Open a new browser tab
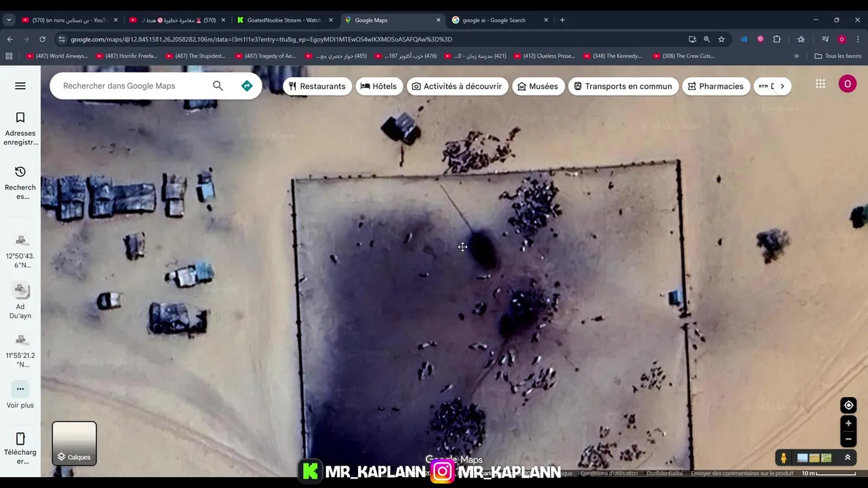868x488 pixels. click(x=562, y=20)
